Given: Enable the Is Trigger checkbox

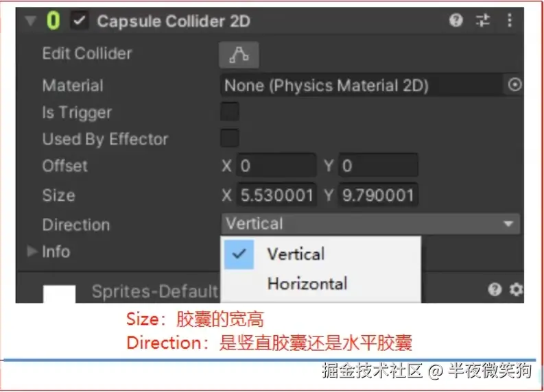Looking at the screenshot, I should [230, 112].
